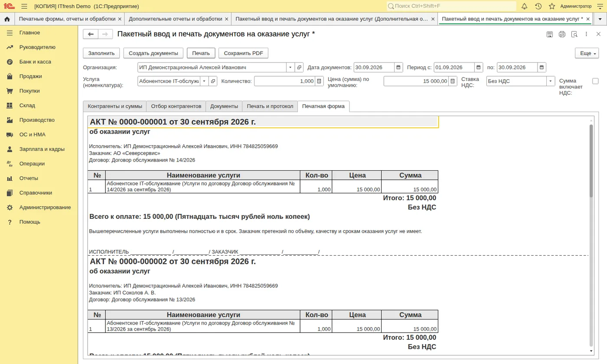Open Банк и касса section in sidebar
The image size is (607, 364).
(35, 62)
